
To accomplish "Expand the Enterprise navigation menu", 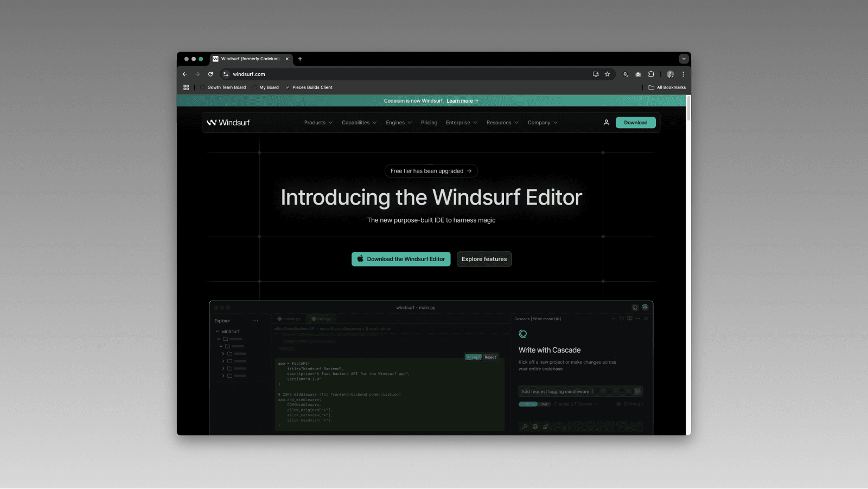I will [462, 123].
